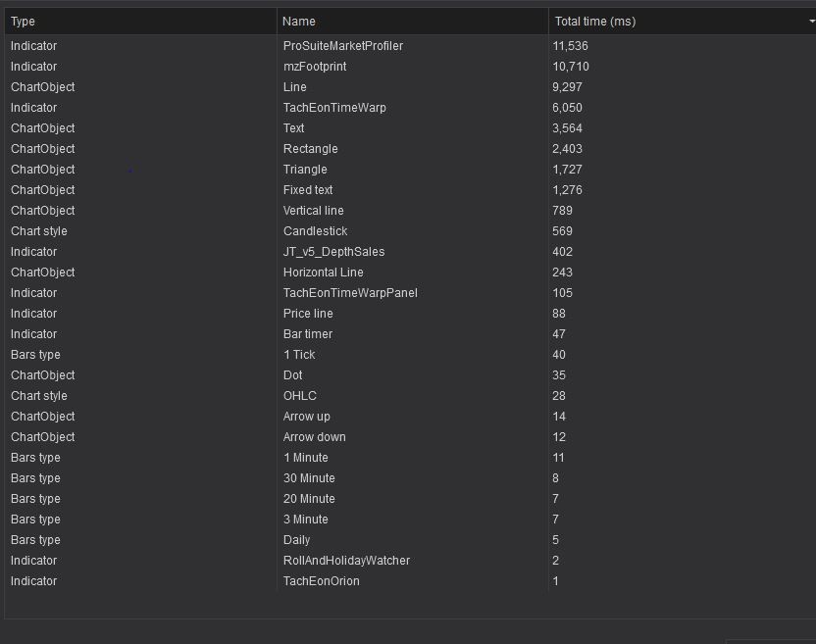The height and width of the screenshot is (644, 816).
Task: Click the TachEonTimeWarp indicator entry
Action: [334, 108]
